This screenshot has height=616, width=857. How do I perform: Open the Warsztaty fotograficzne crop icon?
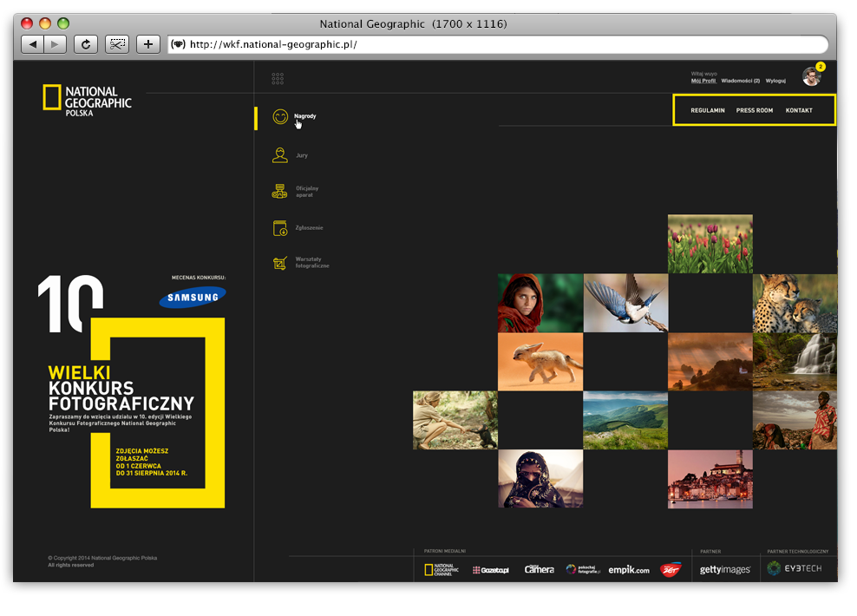280,263
